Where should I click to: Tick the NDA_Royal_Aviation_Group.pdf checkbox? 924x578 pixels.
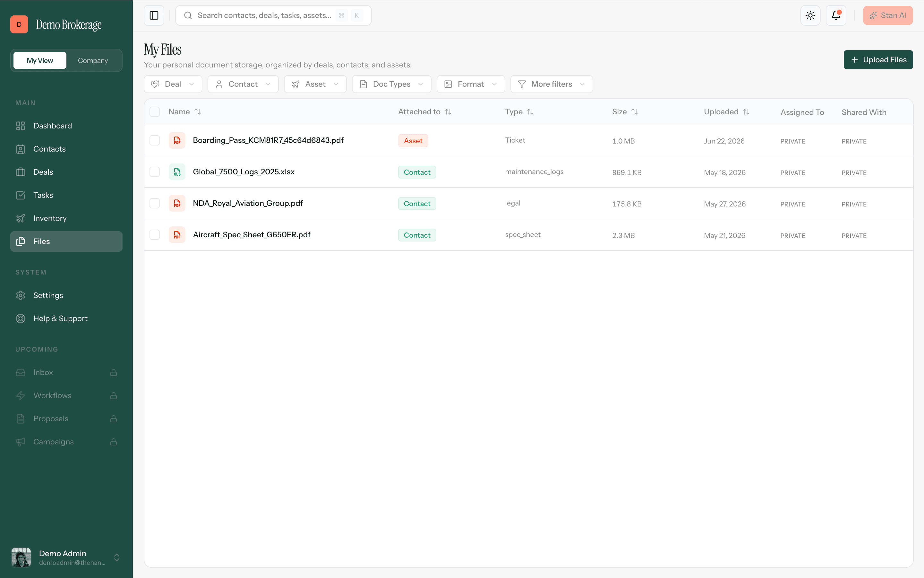tap(155, 203)
